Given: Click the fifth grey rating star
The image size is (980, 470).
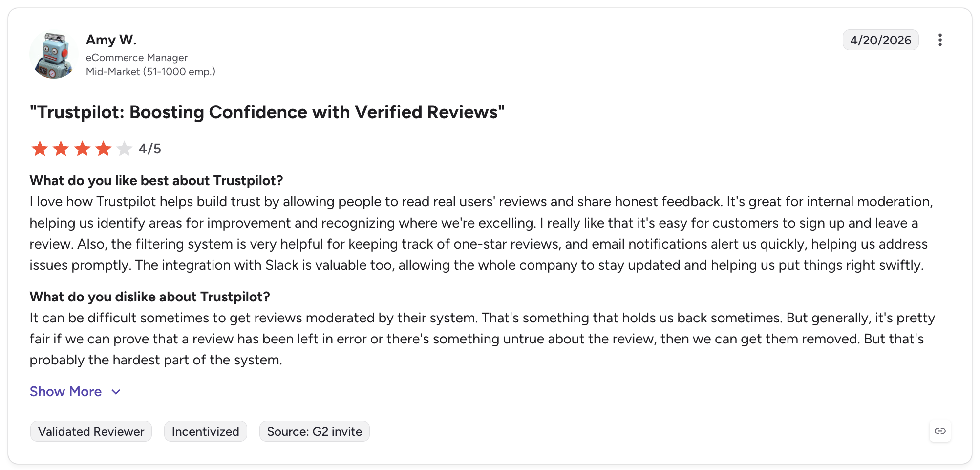Looking at the screenshot, I should pos(125,149).
